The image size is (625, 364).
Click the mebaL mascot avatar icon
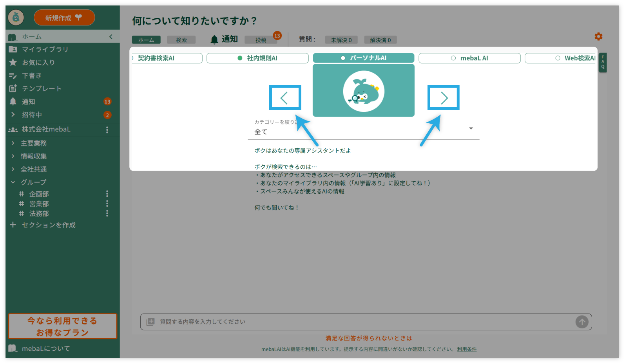pos(16,17)
